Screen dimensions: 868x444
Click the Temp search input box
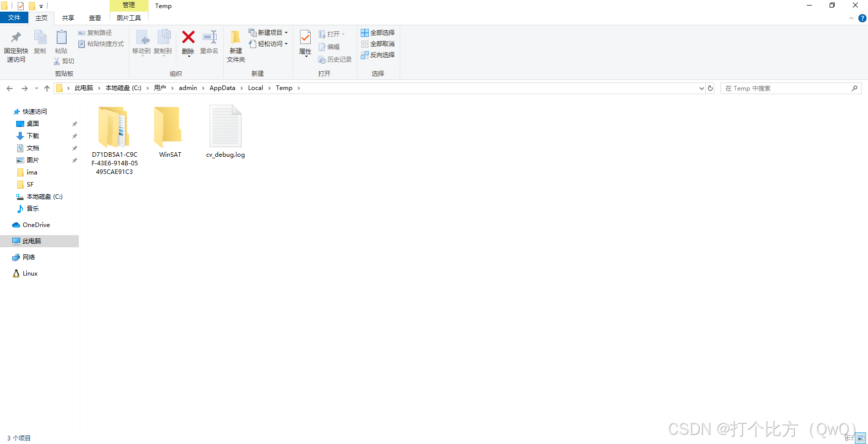click(x=791, y=88)
